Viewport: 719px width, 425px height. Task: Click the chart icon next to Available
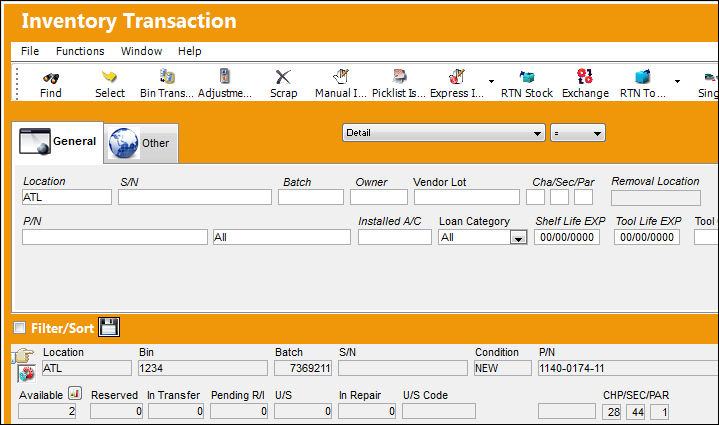tap(75, 393)
